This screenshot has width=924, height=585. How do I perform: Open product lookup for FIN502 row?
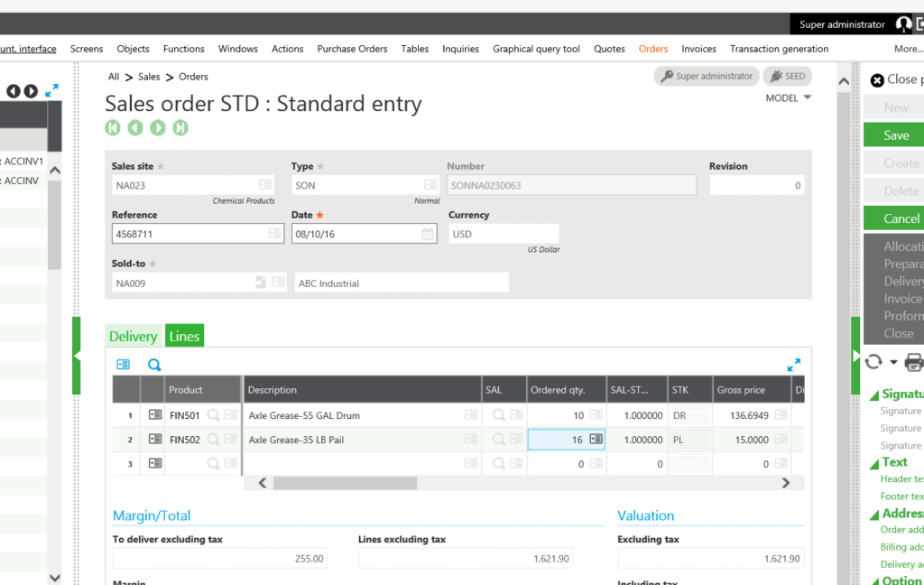pos(213,440)
